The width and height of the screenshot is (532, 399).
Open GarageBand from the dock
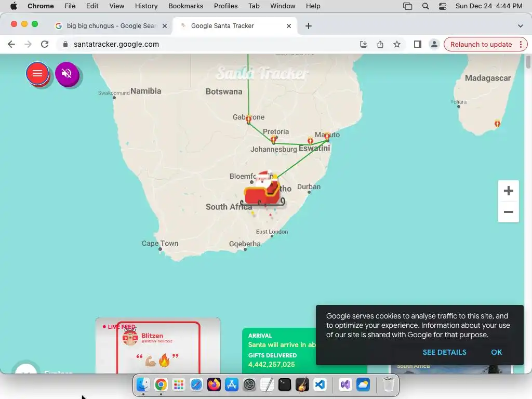click(x=302, y=384)
